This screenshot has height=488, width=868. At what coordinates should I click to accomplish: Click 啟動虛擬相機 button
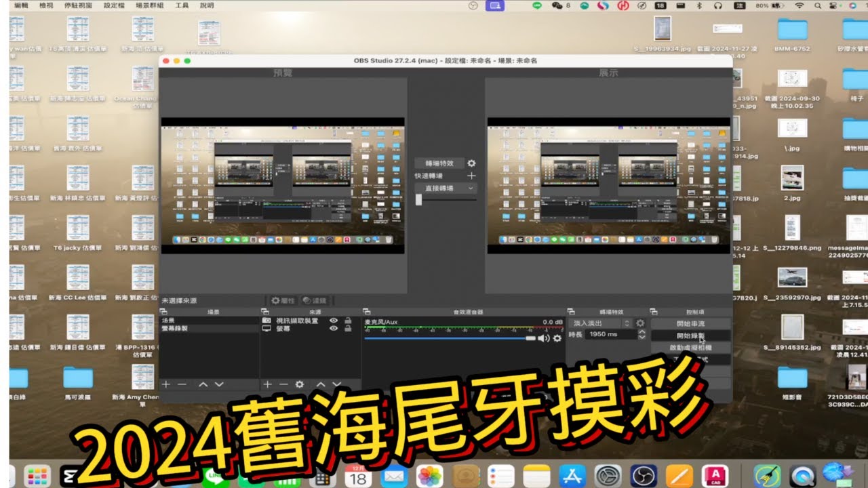[x=690, y=348]
